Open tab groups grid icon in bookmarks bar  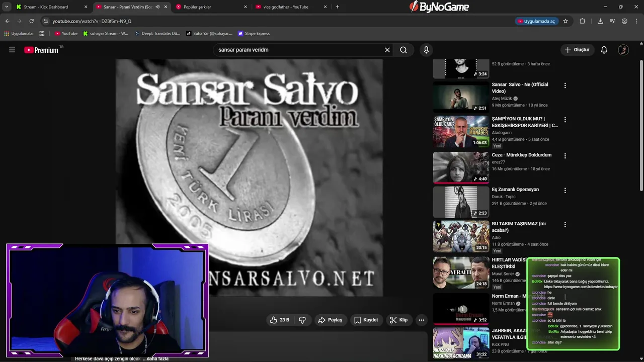point(42,34)
